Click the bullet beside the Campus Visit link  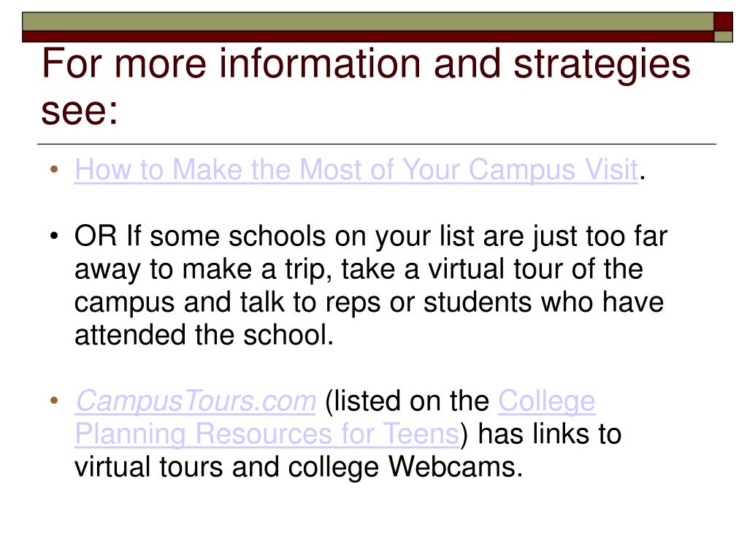(x=54, y=169)
